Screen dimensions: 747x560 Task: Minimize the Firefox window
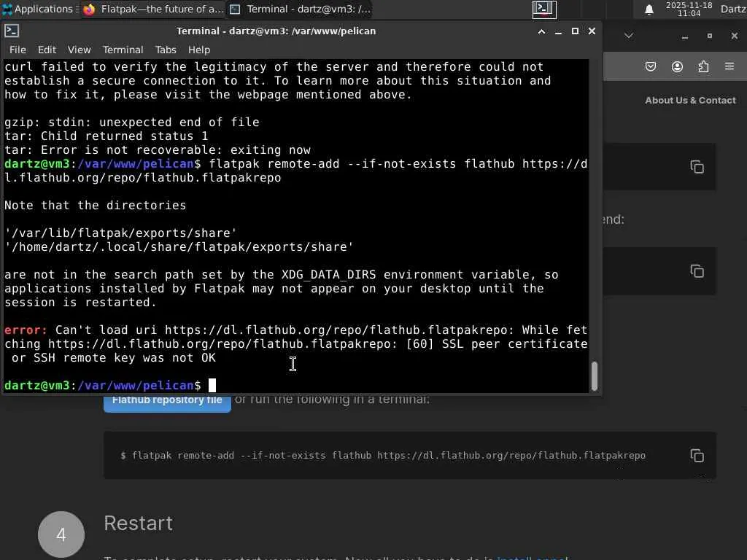(684, 36)
